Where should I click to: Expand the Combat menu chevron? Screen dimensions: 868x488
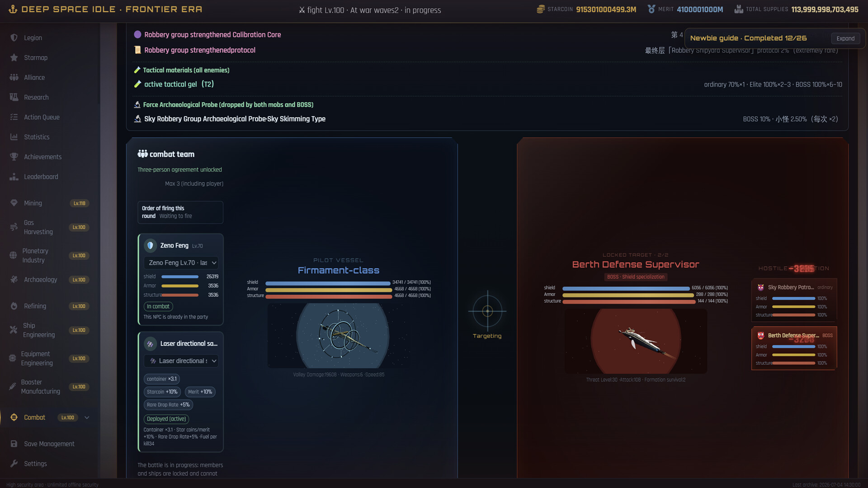(x=87, y=418)
